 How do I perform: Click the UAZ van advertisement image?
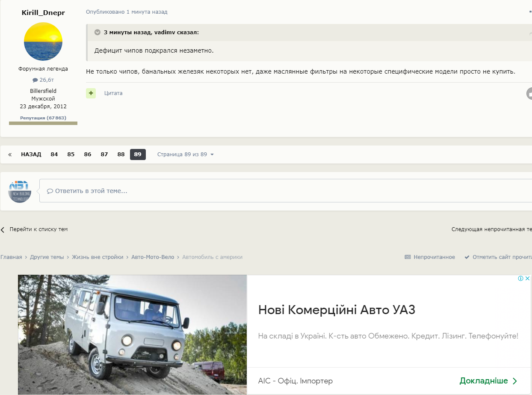(x=133, y=335)
